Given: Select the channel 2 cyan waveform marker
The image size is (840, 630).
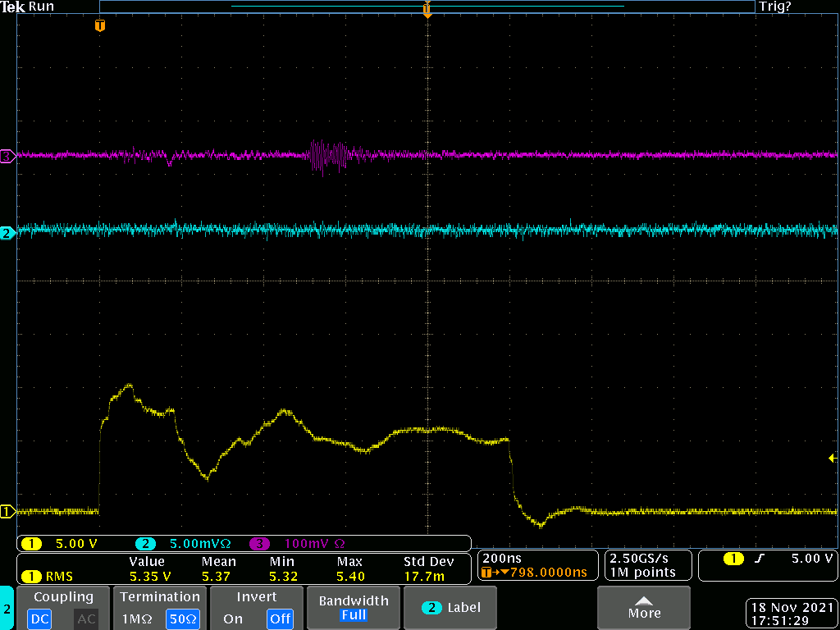Looking at the screenshot, I should (x=7, y=234).
